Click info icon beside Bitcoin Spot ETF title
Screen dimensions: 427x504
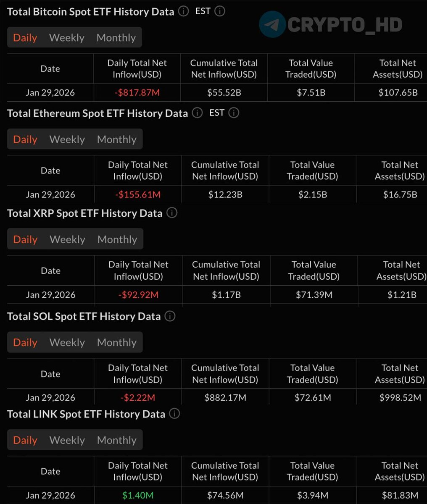point(184,11)
